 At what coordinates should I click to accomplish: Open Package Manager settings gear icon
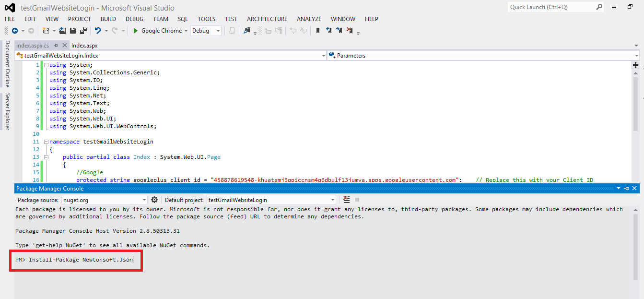154,200
